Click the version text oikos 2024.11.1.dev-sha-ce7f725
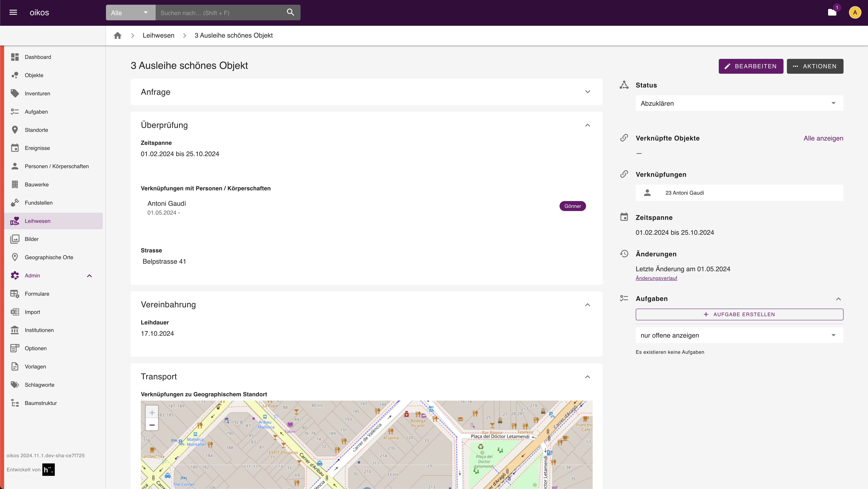Viewport: 868px width, 489px height. point(46,455)
